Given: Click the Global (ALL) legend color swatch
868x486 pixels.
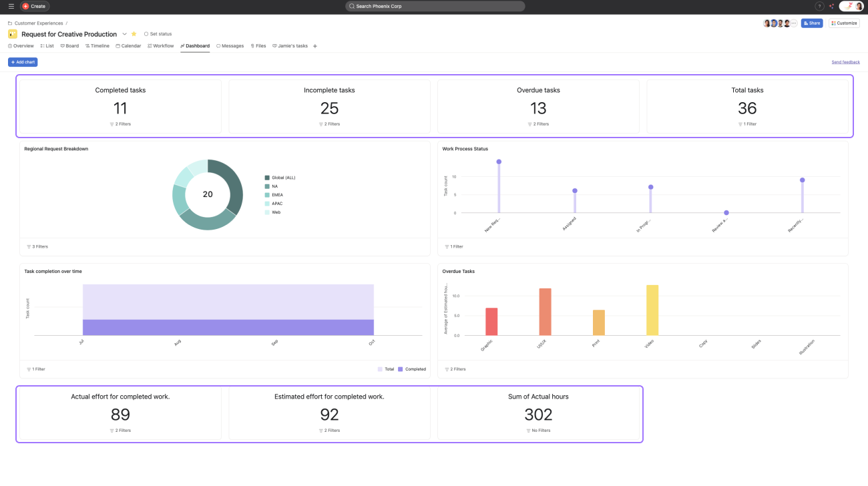Looking at the screenshot, I should coord(267,178).
